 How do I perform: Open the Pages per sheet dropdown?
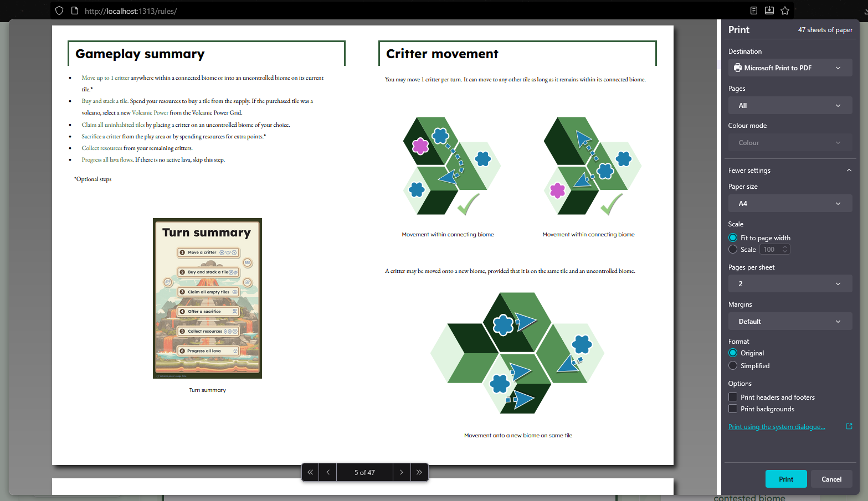789,284
